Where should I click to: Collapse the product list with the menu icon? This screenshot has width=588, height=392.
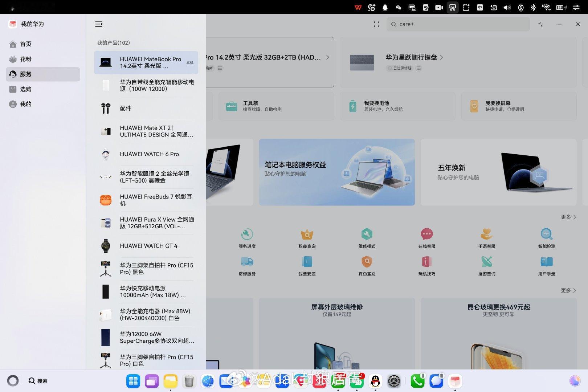point(99,24)
